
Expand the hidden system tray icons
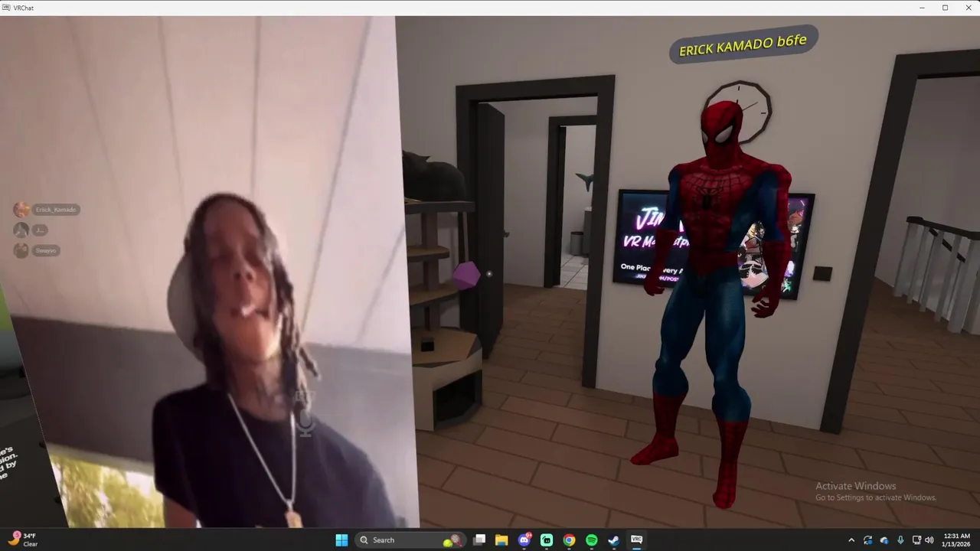(x=851, y=540)
